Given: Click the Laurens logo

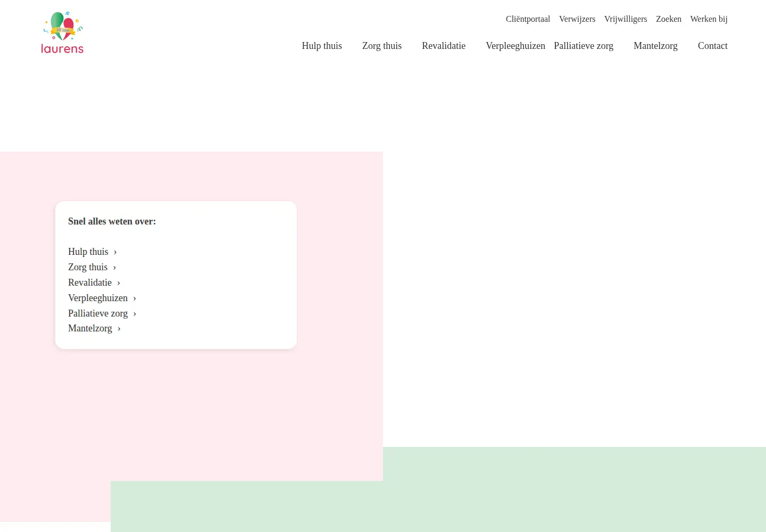Looking at the screenshot, I should tap(62, 33).
